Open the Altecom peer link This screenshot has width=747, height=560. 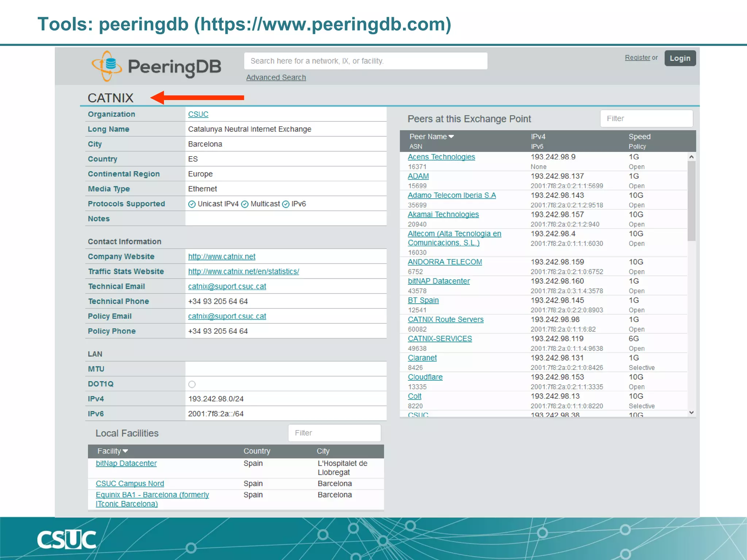click(454, 238)
